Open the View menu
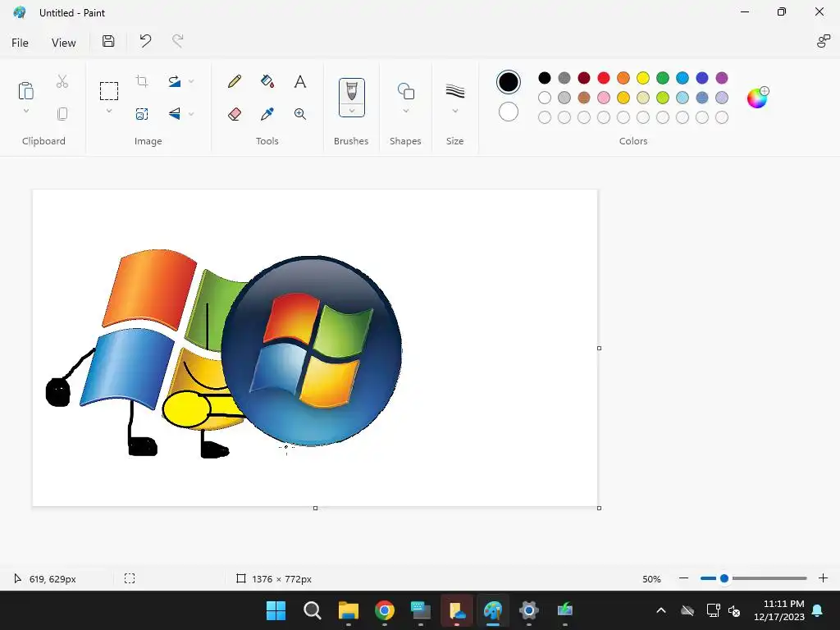This screenshot has width=840, height=630. tap(63, 43)
